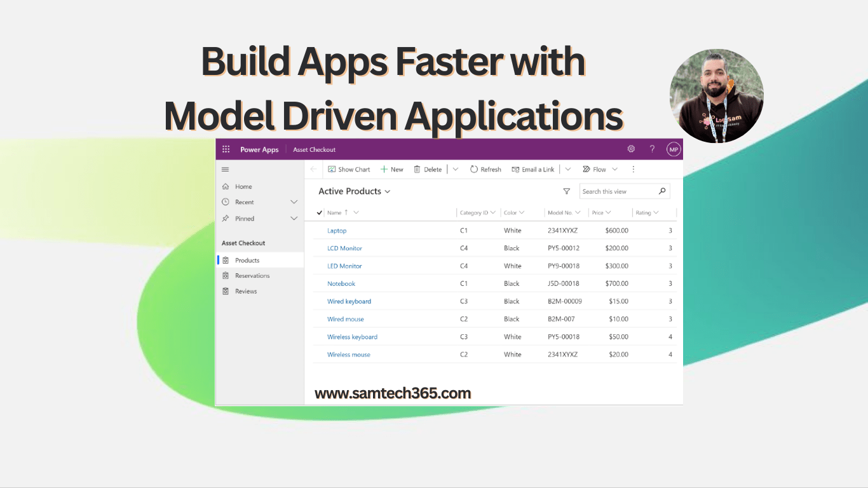Click model number B2M-007
Image resolution: width=868 pixels, height=488 pixels.
click(561, 320)
